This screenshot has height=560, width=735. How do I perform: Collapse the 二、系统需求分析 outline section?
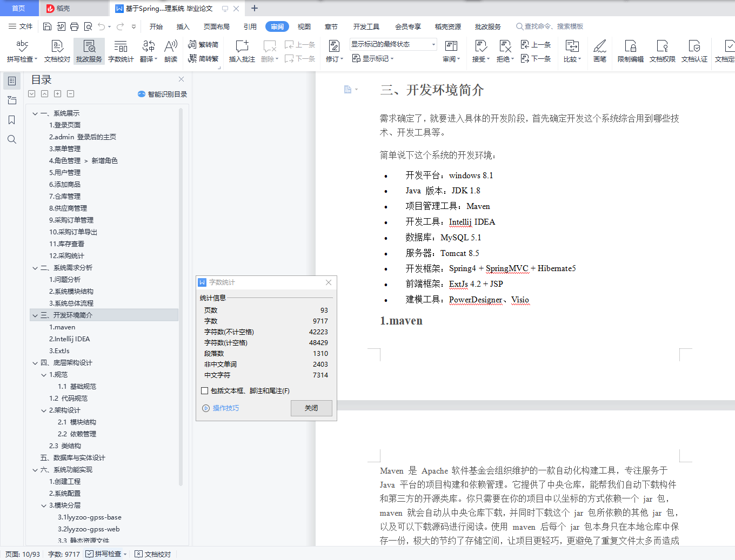click(x=35, y=268)
